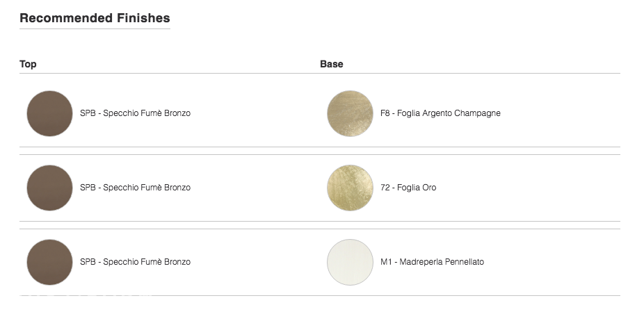This screenshot has height=321, width=644.
Task: Pick the F8 Foglia Argento Champagne swatch
Action: 350,114
